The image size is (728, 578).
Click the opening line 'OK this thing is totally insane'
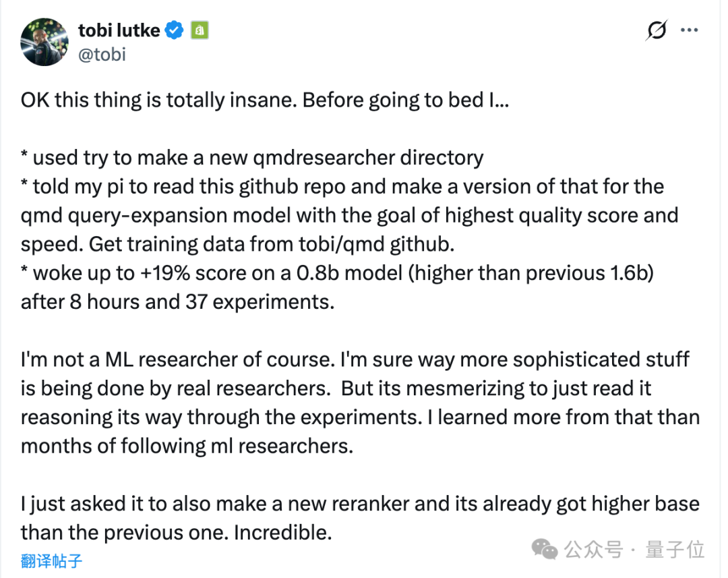(158, 100)
